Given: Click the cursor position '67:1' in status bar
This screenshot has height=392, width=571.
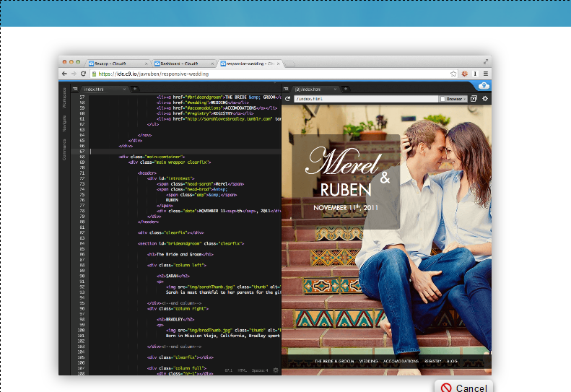Looking at the screenshot, I should pyautogui.click(x=228, y=370).
